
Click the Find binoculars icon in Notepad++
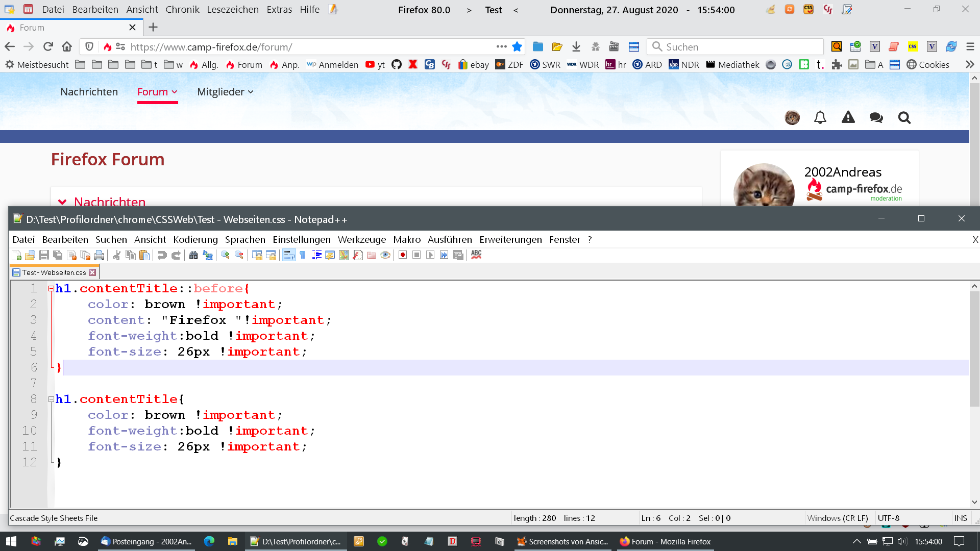[193, 255]
